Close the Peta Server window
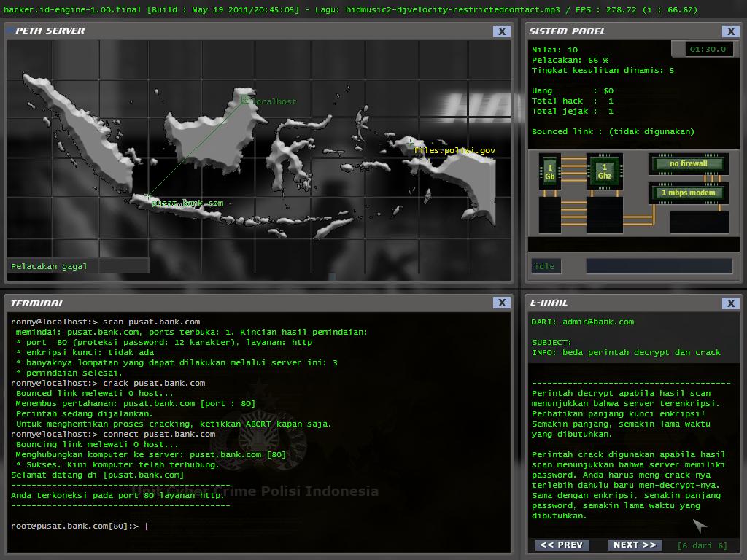Screen dimensions: 747x560 click(x=501, y=31)
